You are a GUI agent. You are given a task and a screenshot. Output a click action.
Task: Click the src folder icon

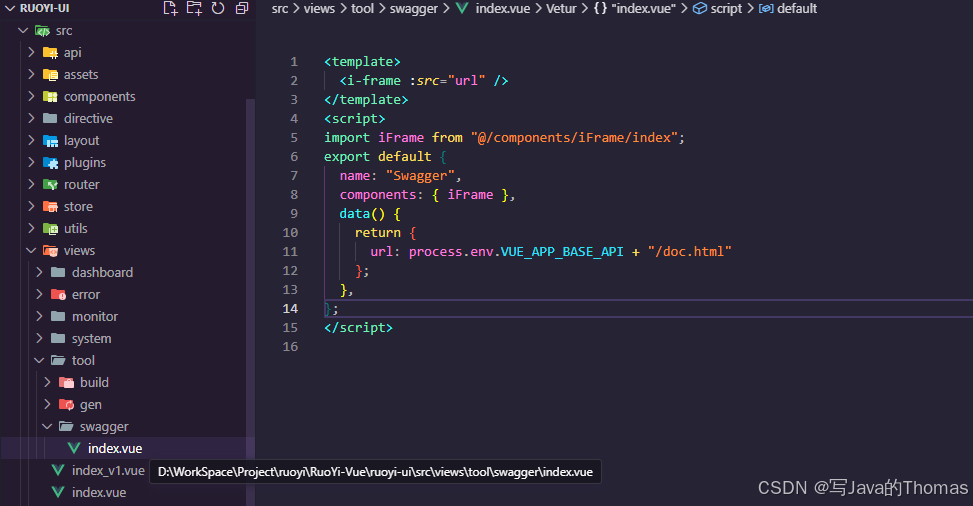[42, 30]
